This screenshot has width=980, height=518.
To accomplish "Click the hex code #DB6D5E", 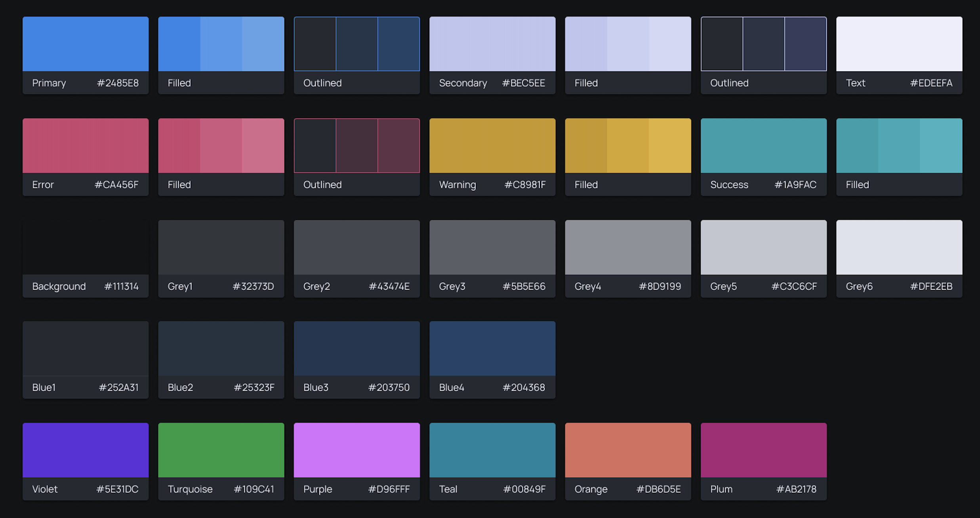I will [658, 489].
